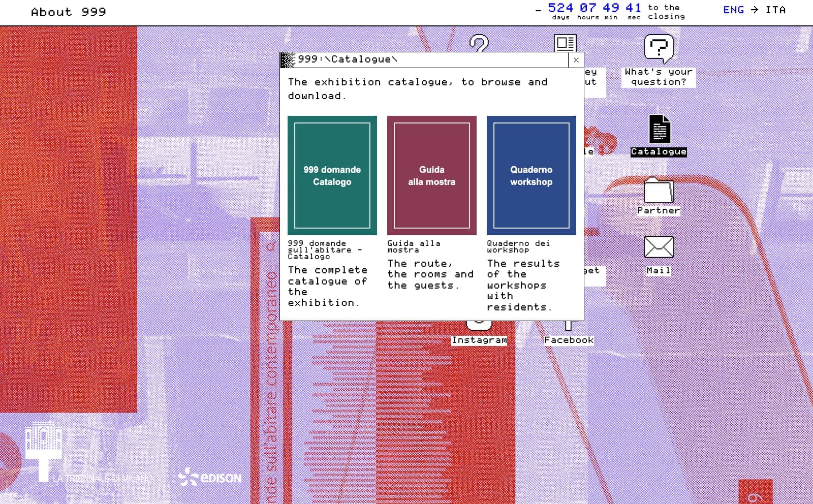Open the Mail envelope icon
The width and height of the screenshot is (813, 504).
click(x=659, y=247)
